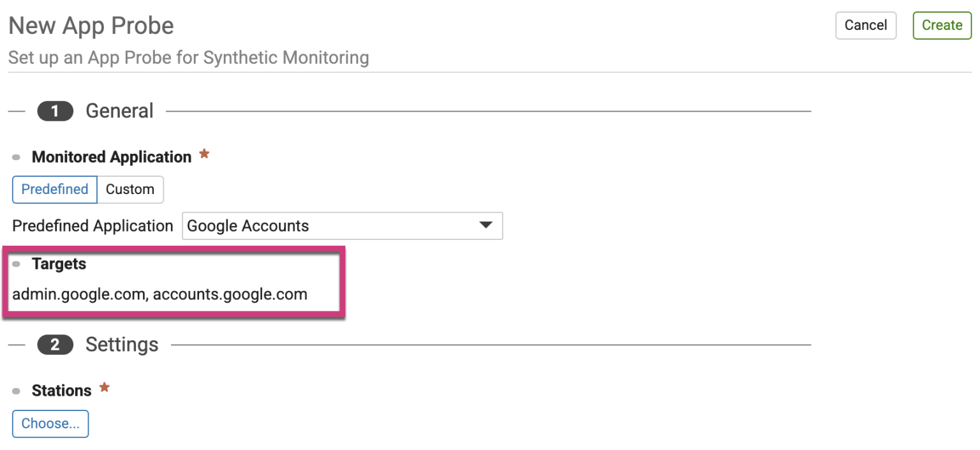
Task: Click the bullet icon beside Targets
Action: click(x=17, y=264)
